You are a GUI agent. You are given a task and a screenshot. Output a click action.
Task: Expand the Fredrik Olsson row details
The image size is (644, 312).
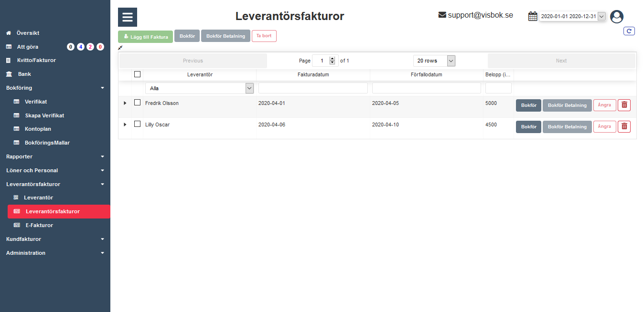[125, 103]
